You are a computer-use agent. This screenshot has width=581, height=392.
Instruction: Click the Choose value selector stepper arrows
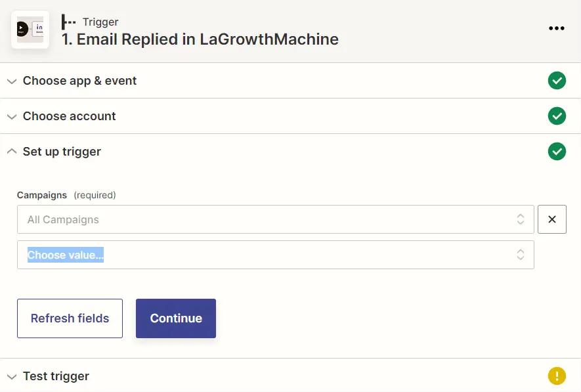click(520, 254)
